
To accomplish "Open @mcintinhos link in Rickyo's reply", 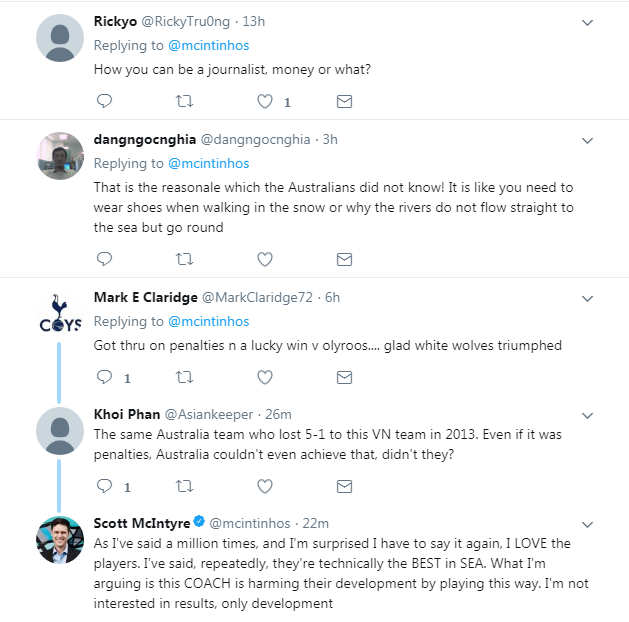I will 208,46.
